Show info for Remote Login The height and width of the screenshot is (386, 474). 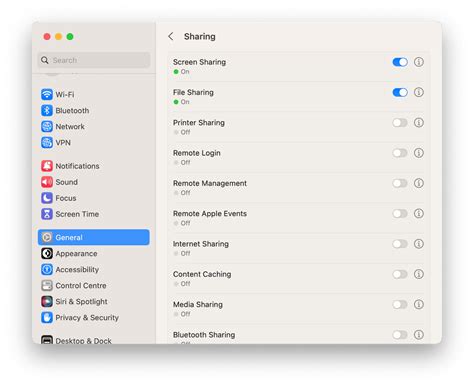pyautogui.click(x=419, y=153)
